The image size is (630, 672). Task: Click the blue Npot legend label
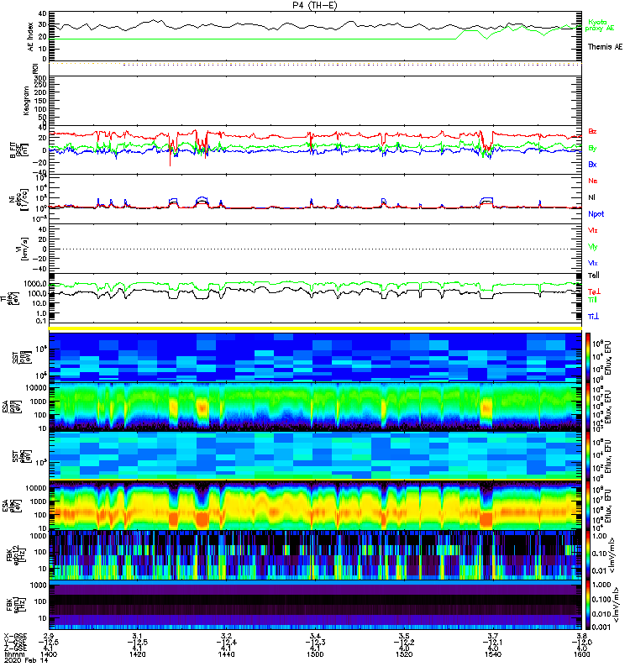(596, 214)
